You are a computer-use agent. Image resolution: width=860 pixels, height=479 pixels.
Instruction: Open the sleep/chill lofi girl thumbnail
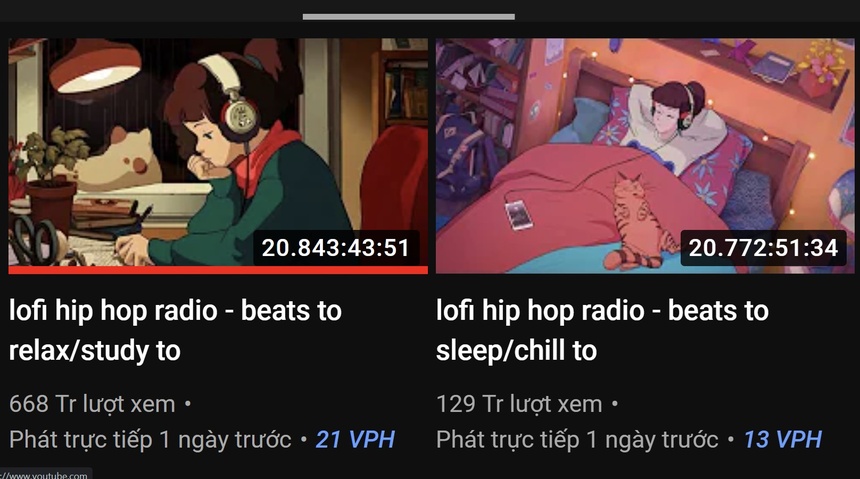[x=645, y=156]
